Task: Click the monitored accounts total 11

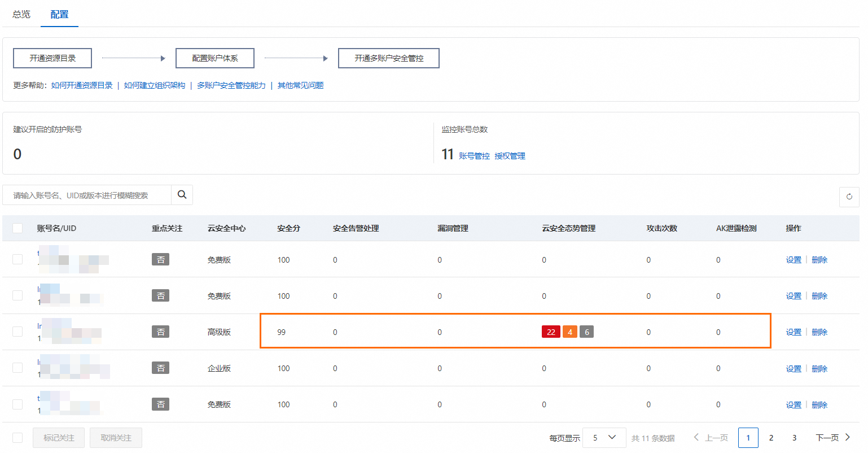Action: (448, 154)
